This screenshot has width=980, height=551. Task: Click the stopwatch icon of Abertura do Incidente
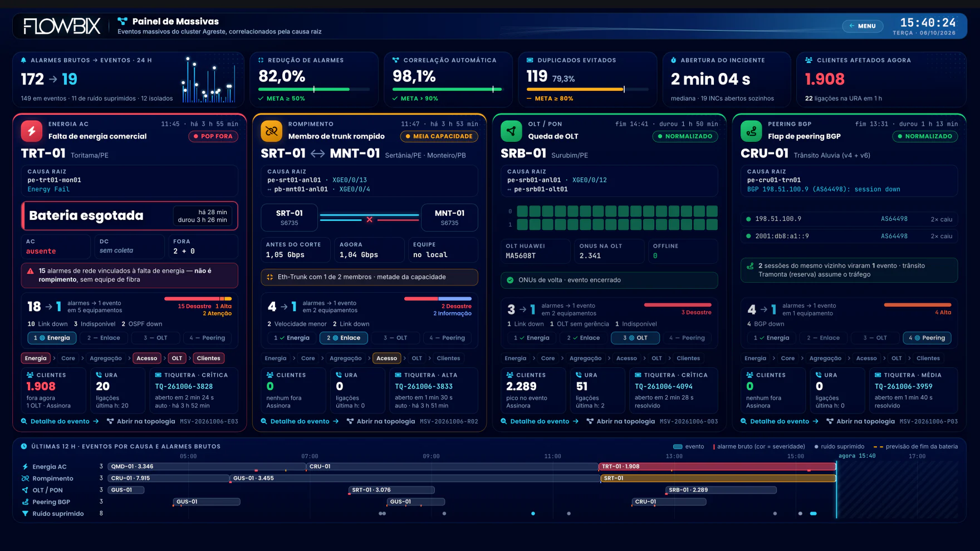(674, 60)
